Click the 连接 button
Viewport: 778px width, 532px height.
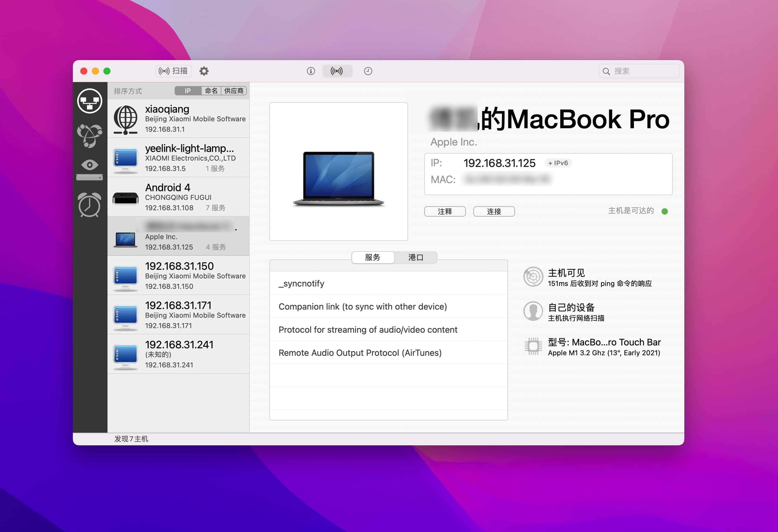pyautogui.click(x=494, y=211)
